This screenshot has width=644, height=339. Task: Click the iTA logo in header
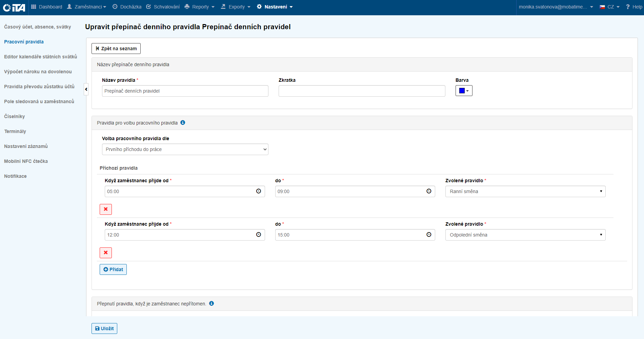pos(14,7)
